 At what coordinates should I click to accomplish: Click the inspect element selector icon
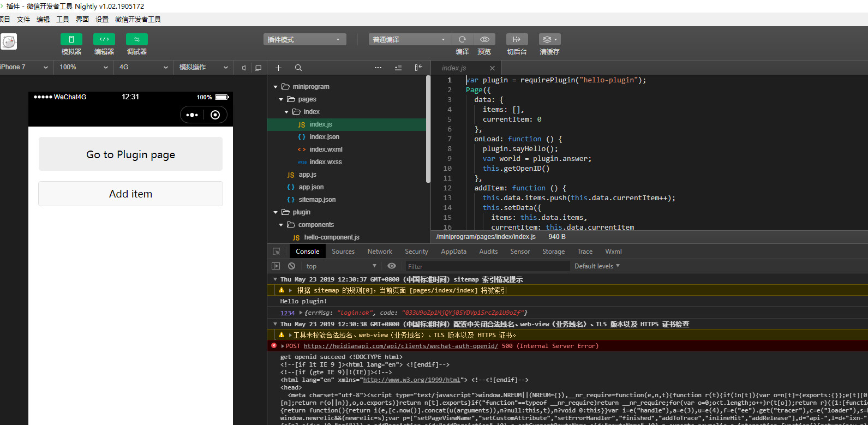(x=277, y=252)
